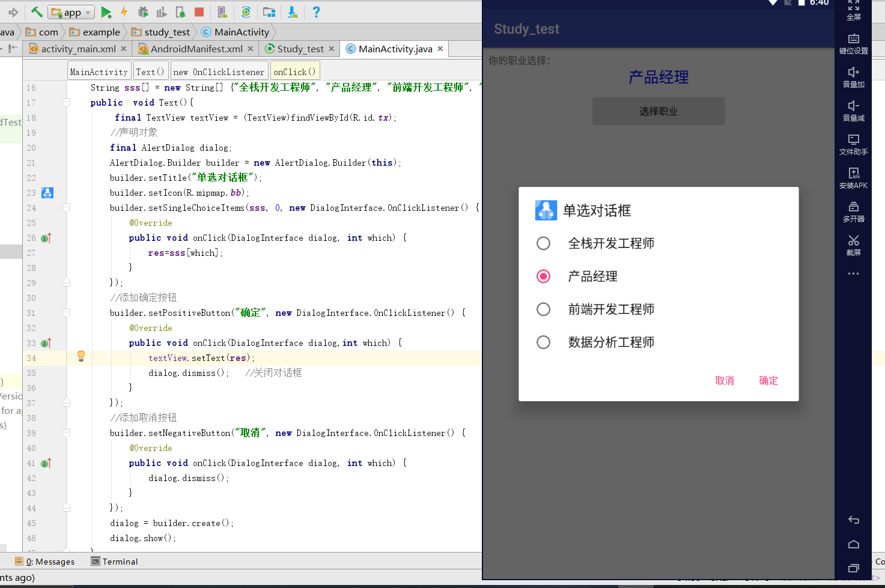885x588 pixels.
Task: Open the AVD Manager icon
Action: (222, 12)
